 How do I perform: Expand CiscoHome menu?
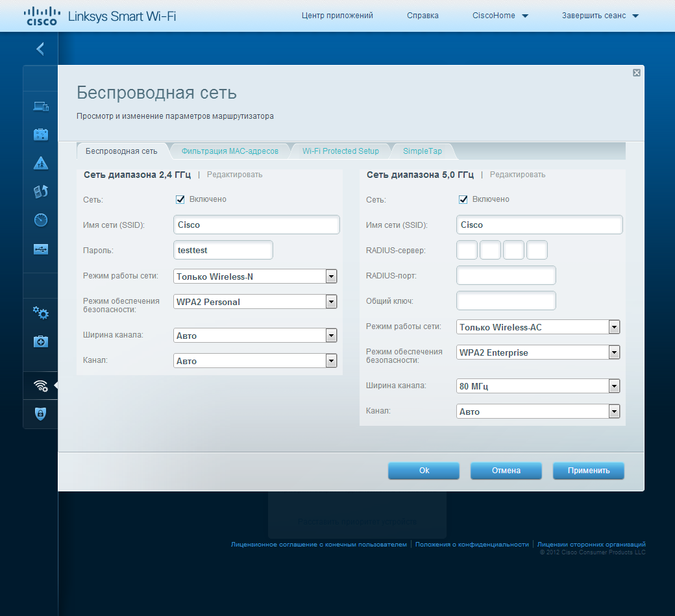(x=500, y=16)
